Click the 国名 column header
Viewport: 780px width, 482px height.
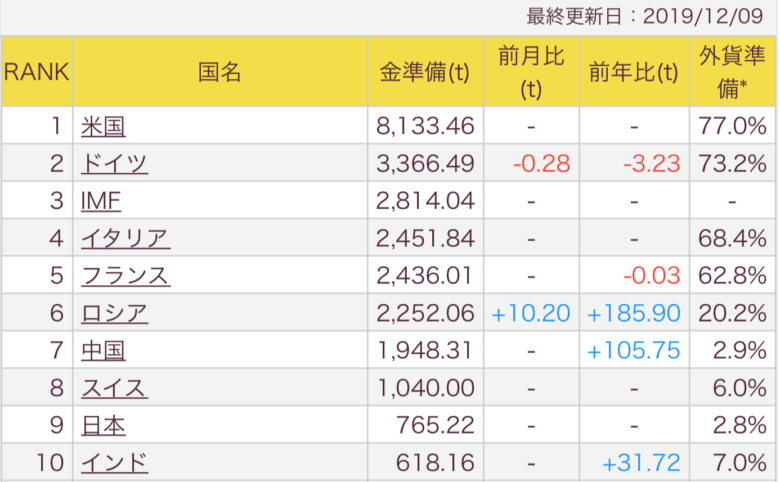click(220, 72)
